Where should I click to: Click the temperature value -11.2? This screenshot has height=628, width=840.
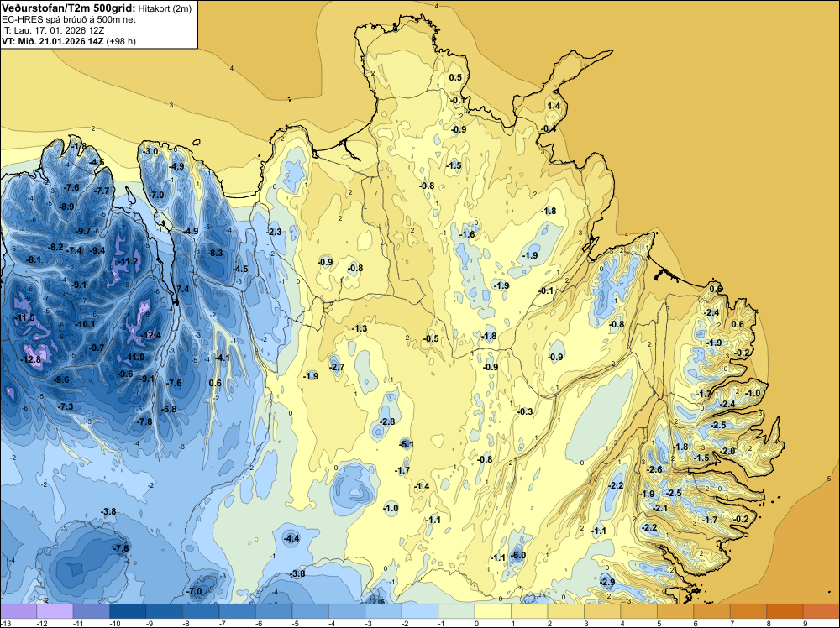click(129, 262)
